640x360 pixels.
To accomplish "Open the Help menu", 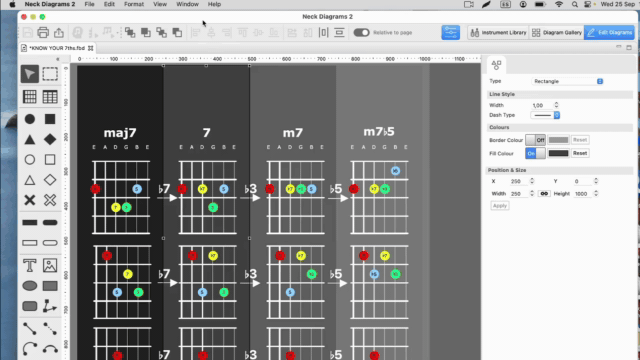I will (214, 4).
